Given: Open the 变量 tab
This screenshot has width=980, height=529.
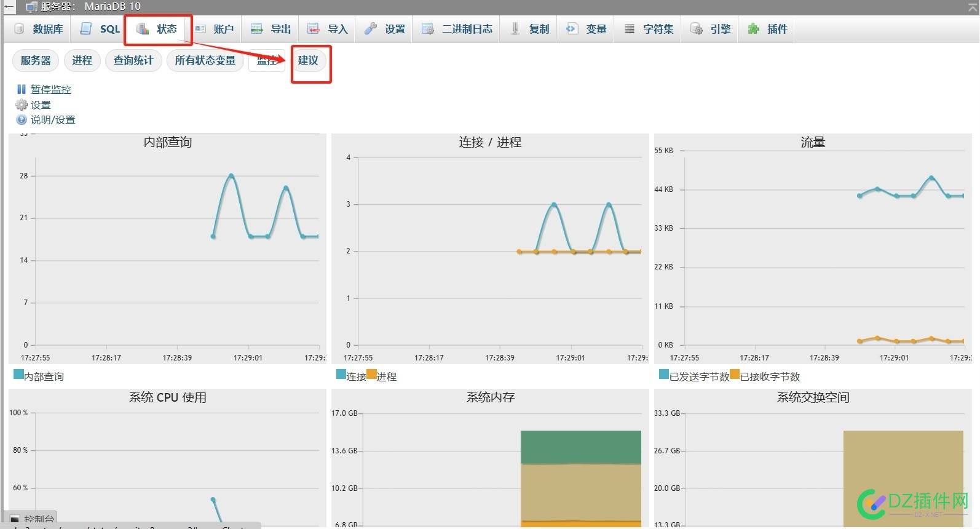Looking at the screenshot, I should [586, 29].
